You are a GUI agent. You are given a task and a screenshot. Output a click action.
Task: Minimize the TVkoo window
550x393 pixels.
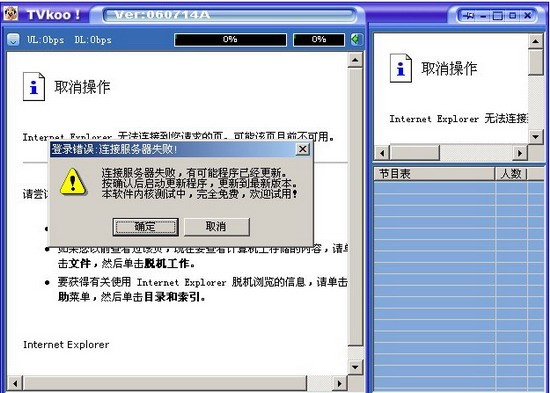[484, 15]
